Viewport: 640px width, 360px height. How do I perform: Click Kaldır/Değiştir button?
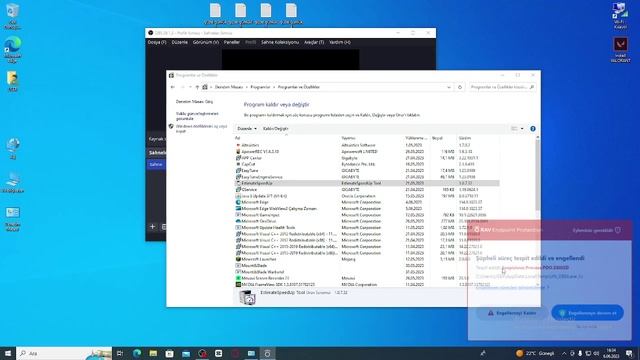pyautogui.click(x=276, y=129)
